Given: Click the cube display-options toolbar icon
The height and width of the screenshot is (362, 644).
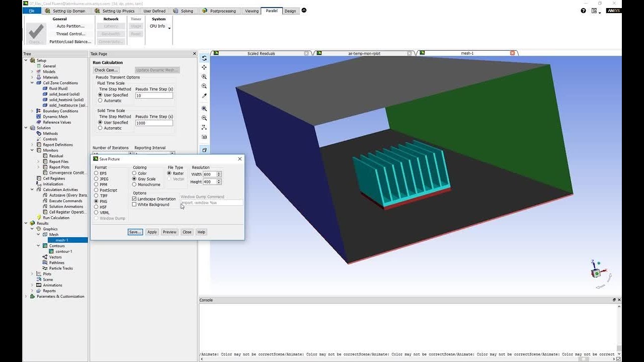Looking at the screenshot, I should click(x=204, y=150).
